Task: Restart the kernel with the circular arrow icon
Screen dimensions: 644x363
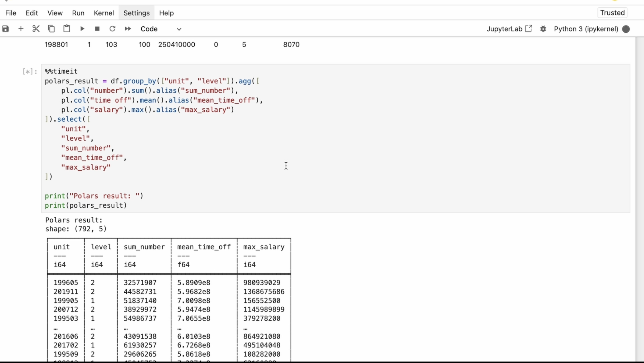Action: [112, 29]
